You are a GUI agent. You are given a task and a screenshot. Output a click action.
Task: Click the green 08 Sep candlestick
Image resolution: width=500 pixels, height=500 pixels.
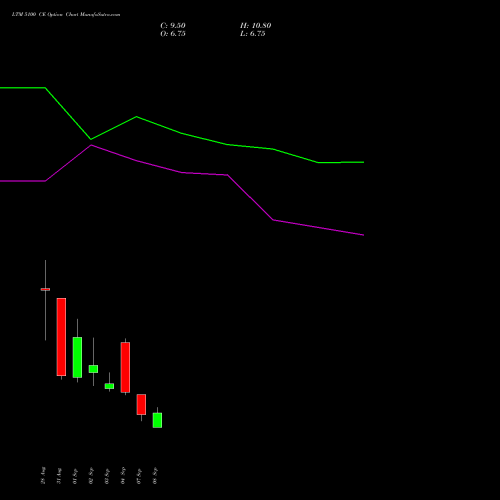click(x=157, y=420)
